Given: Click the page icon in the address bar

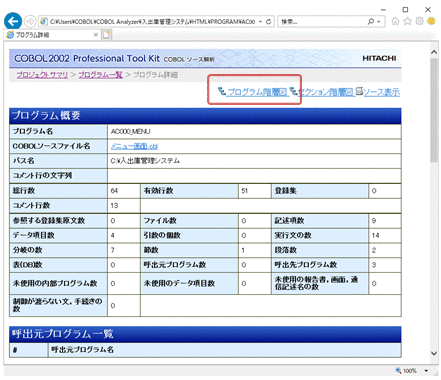Looking at the screenshot, I should (x=44, y=22).
